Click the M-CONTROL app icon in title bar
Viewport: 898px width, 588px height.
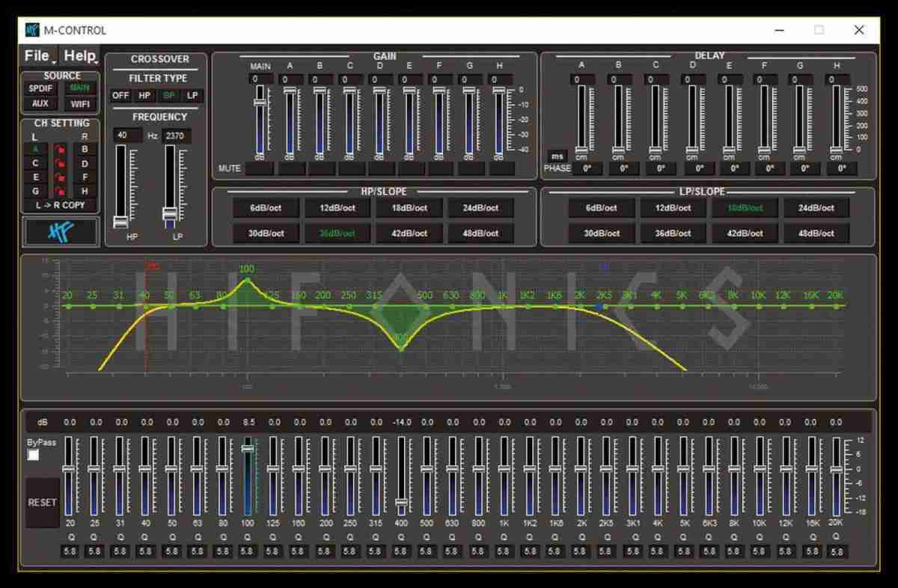pos(32,30)
